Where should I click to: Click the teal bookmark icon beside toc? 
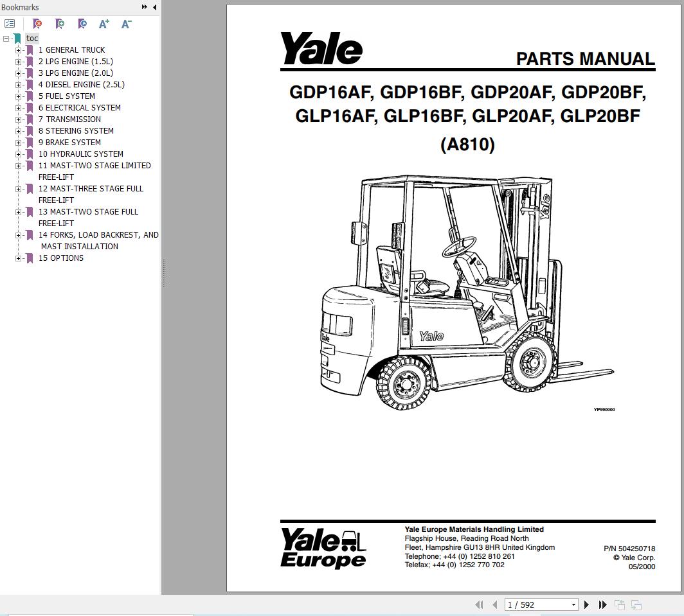(x=17, y=39)
